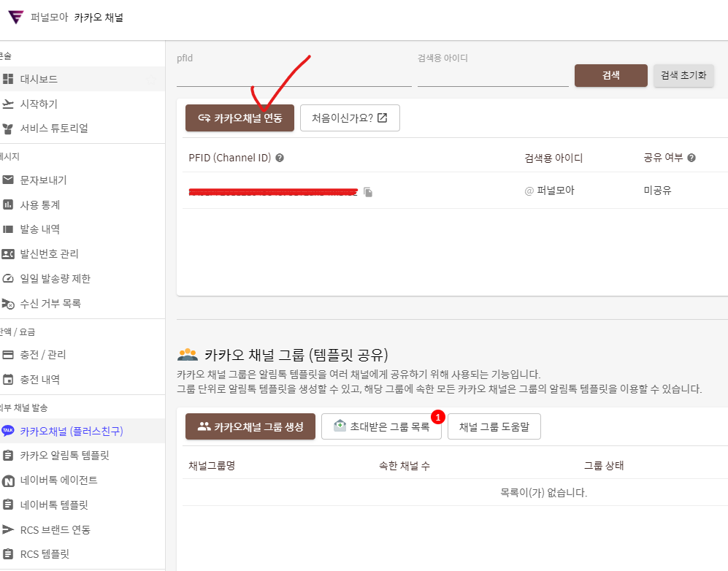Click the 카카오채널 그룹 생성 button
This screenshot has width=728, height=571.
click(x=250, y=426)
